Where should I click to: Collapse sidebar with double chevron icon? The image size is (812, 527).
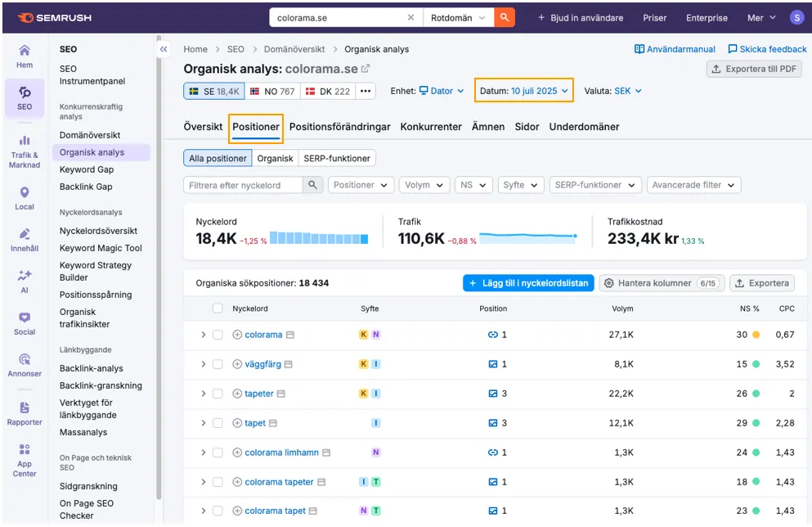164,49
